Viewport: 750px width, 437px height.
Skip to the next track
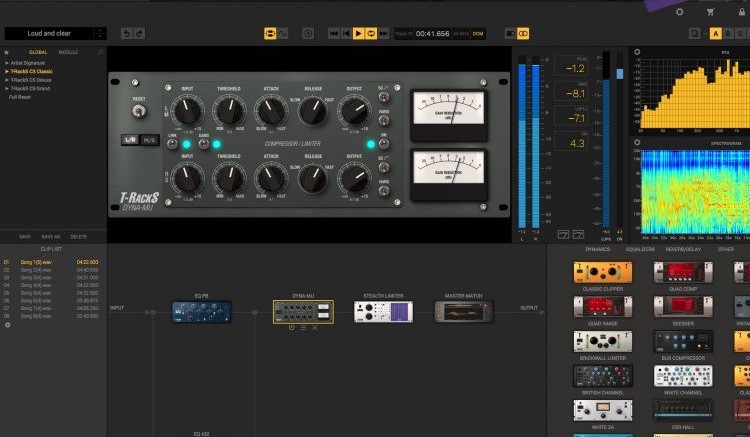(x=383, y=33)
